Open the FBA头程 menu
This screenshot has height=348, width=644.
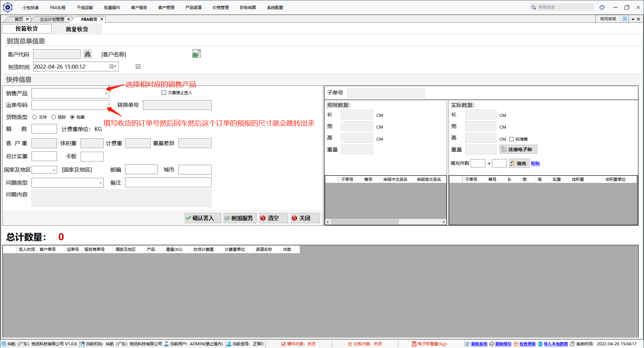[x=58, y=7]
